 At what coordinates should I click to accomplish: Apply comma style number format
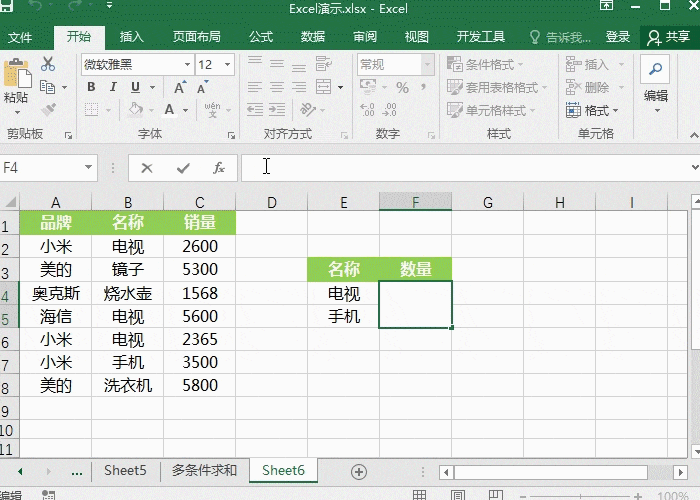[x=423, y=87]
